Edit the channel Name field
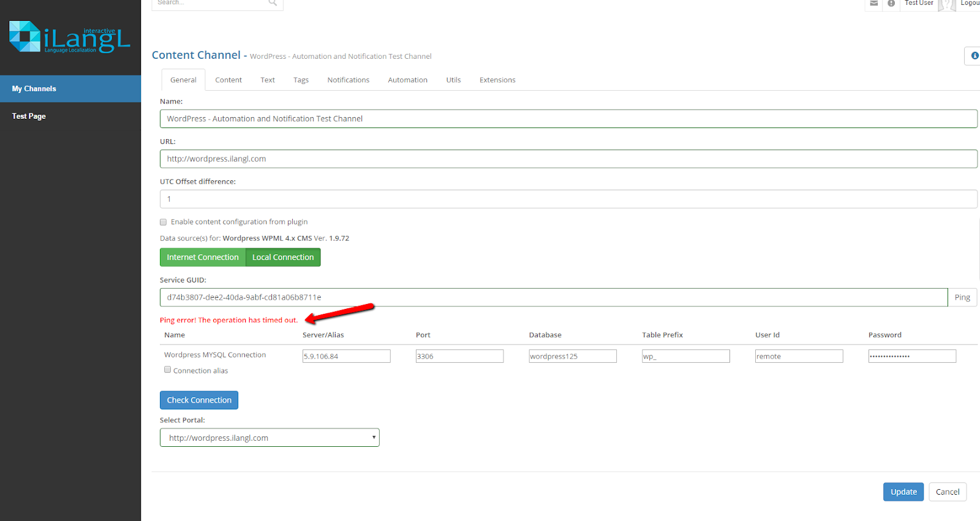This screenshot has height=521, width=980. pos(568,119)
